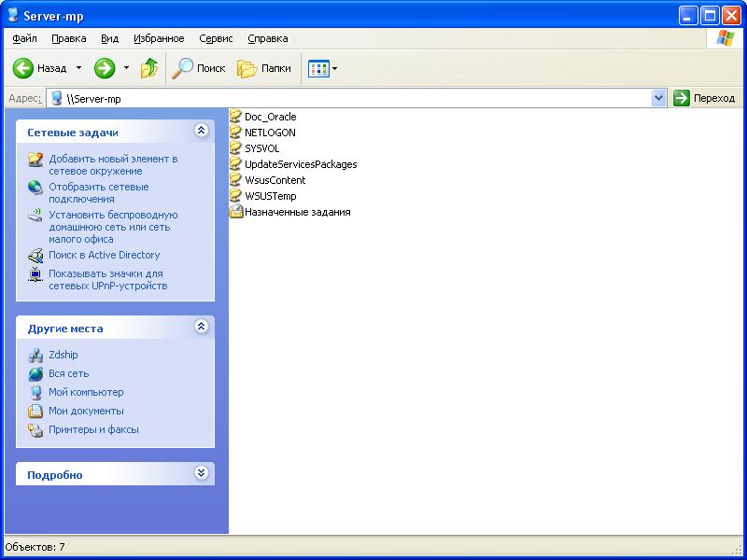Select the Назначенные задания name text
This screenshot has height=560, width=747.
coord(297,212)
